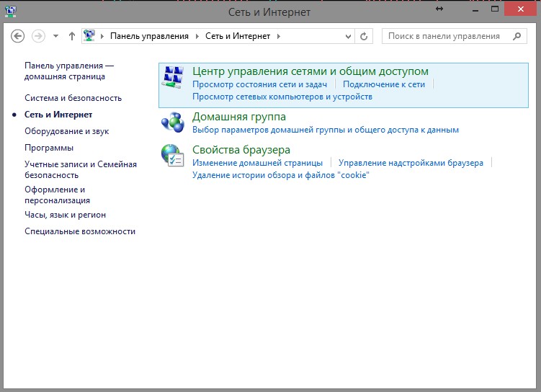Expand chevron before Панель управления breadcrumb
This screenshot has width=541, height=392.
coord(102,36)
